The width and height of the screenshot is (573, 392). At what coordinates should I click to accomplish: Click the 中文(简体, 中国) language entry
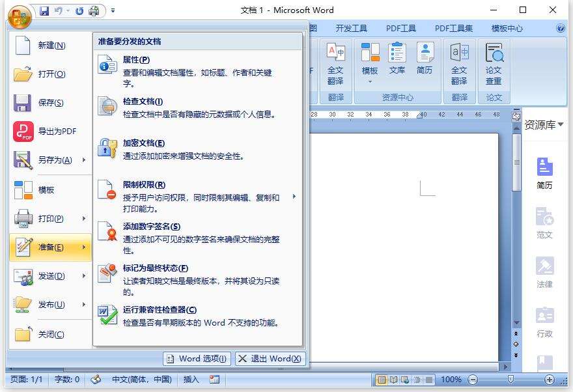[x=142, y=380]
